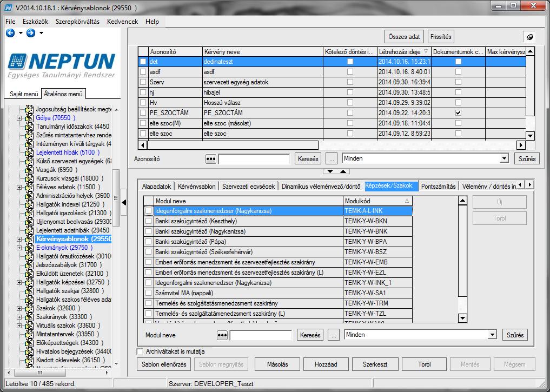Sort by the Létrehozás ideje column header
The width and height of the screenshot is (550, 392).
point(404,51)
